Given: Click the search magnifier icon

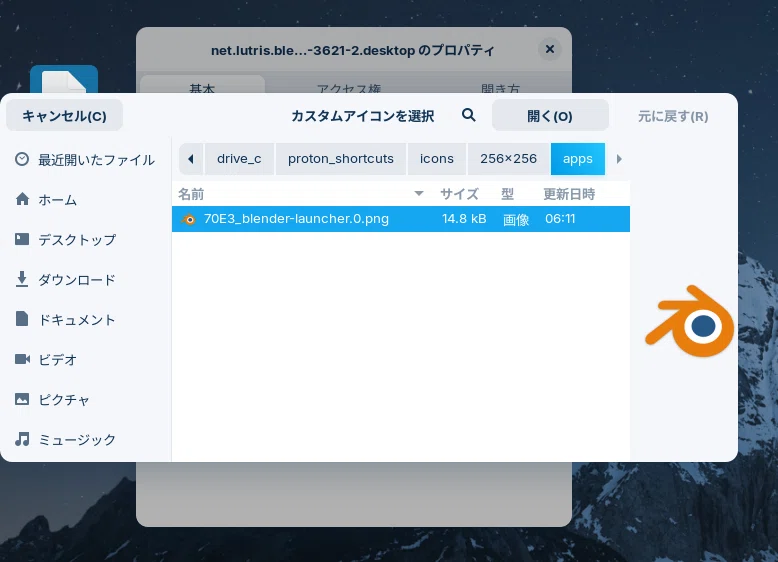Looking at the screenshot, I should click(x=468, y=116).
